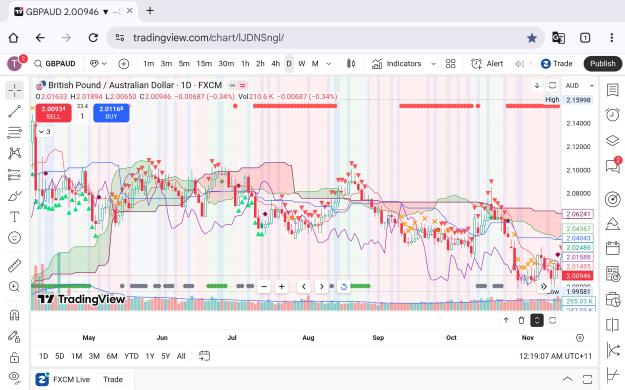Open the Indicators dialog
Viewport: 625px width, 390px height.
(x=397, y=63)
